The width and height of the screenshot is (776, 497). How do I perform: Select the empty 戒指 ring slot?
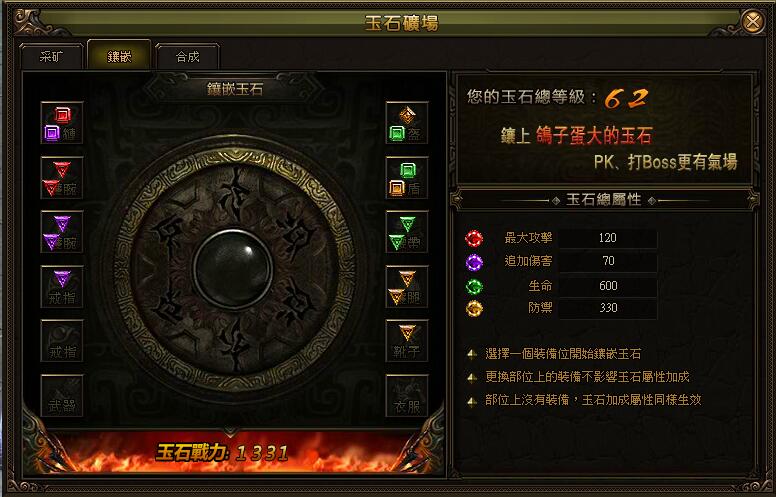[62, 341]
